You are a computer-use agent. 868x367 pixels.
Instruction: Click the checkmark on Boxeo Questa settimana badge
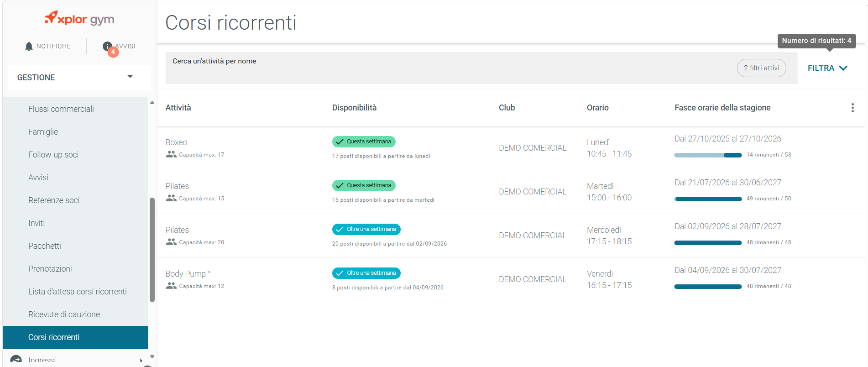[x=340, y=142]
